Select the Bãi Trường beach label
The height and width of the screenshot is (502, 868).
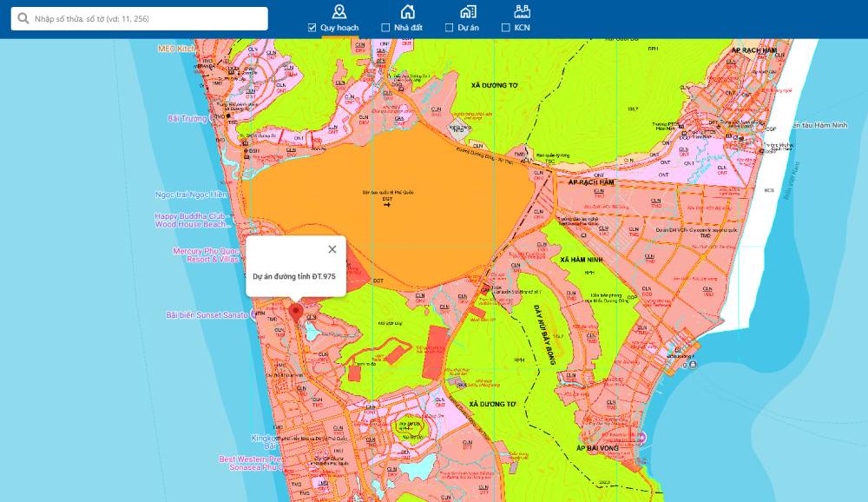[187, 118]
